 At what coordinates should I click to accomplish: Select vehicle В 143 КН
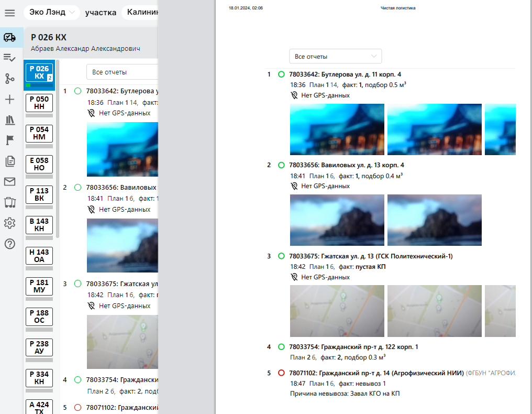39,225
